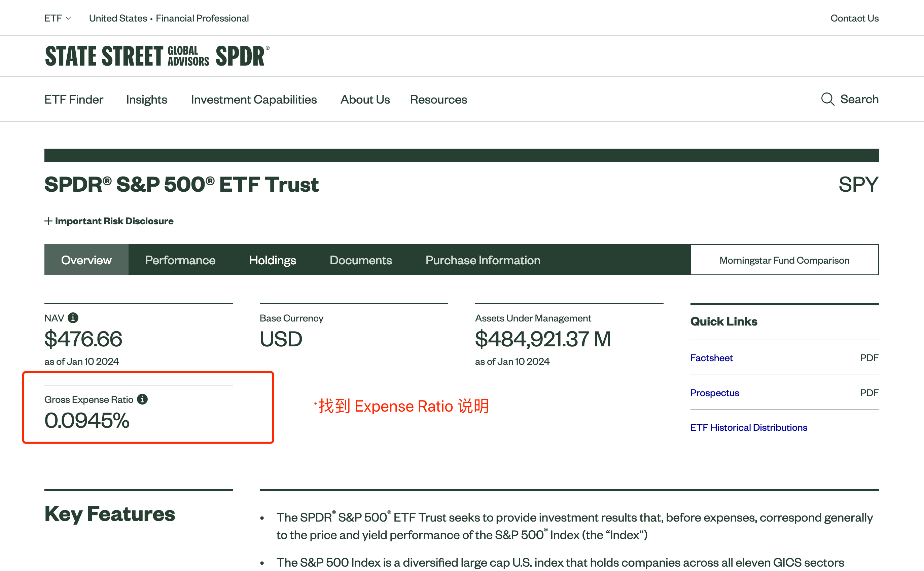Screen dimensions: 924x571
Task: Click Morningstar Fund Comparison button
Action: click(785, 260)
